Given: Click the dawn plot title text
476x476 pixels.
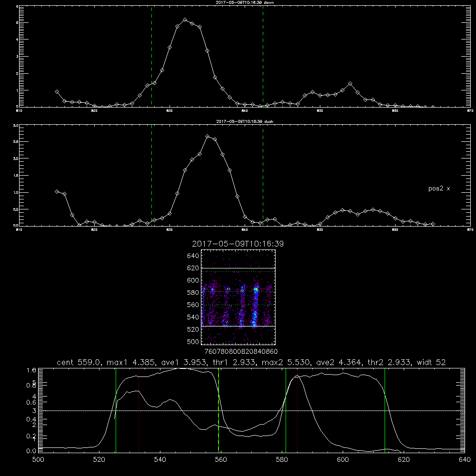Looking at the screenshot, I should point(245,2).
